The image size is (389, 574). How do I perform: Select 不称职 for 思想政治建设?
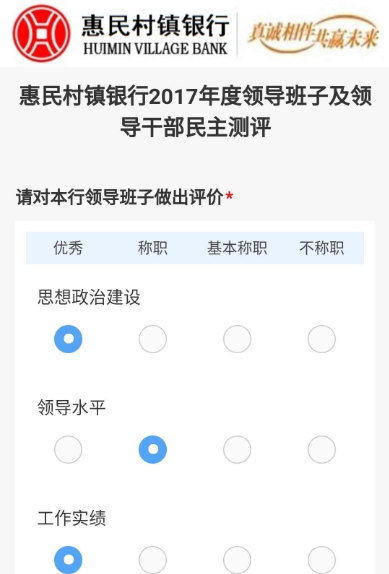tap(322, 339)
